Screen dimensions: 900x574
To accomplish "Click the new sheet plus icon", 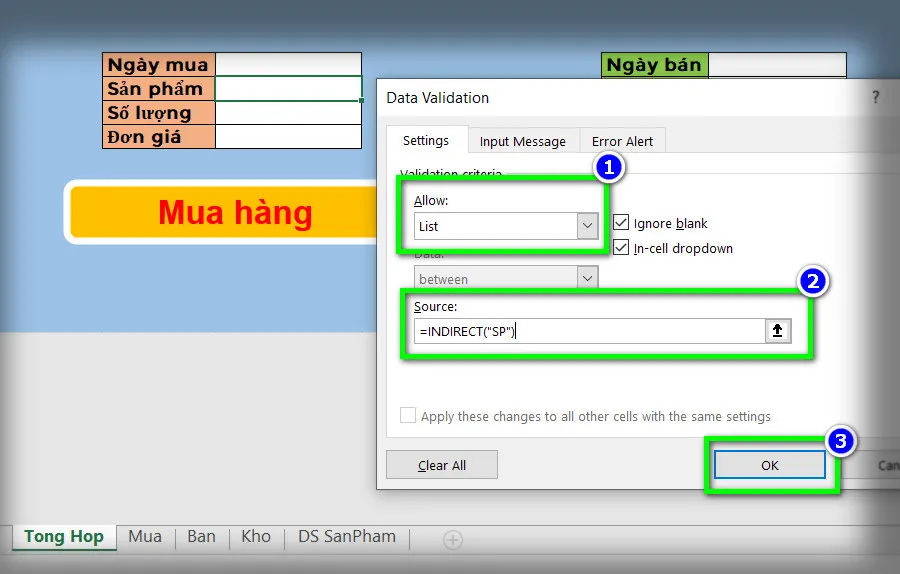I will tap(453, 540).
